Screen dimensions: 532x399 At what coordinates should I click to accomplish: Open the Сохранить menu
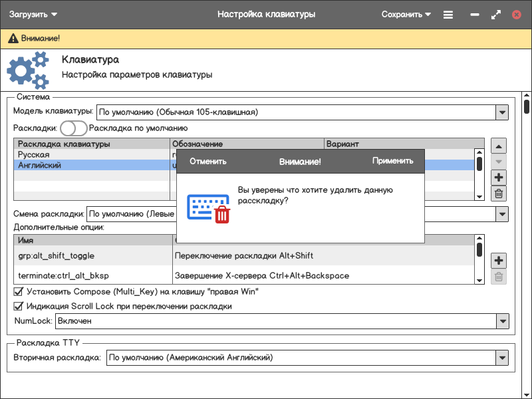coord(406,14)
